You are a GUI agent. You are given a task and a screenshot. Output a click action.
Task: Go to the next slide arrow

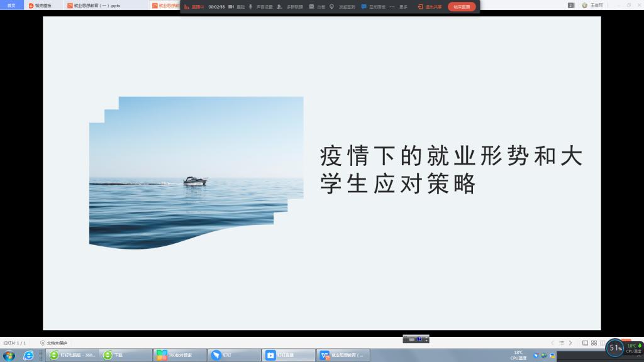coord(570,343)
